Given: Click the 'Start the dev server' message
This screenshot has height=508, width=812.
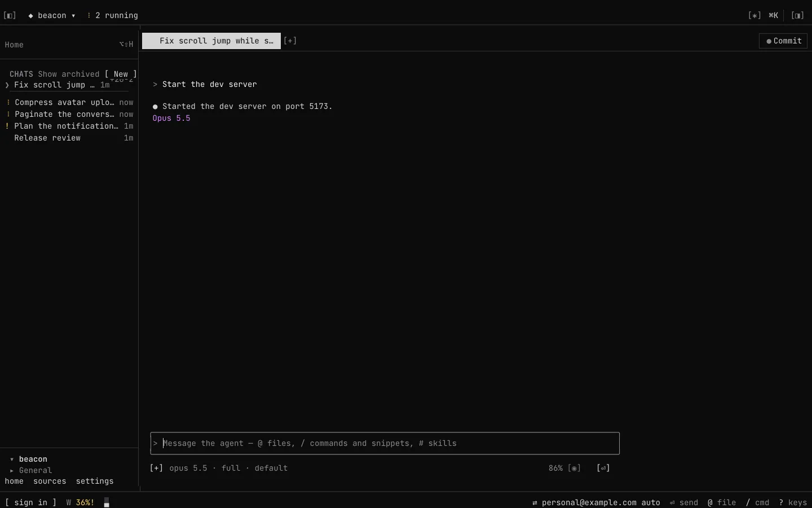Looking at the screenshot, I should (209, 84).
